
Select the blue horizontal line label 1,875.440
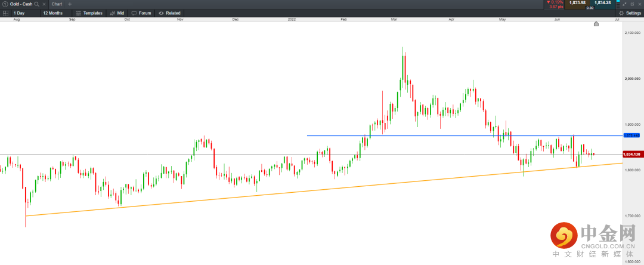coord(631,135)
